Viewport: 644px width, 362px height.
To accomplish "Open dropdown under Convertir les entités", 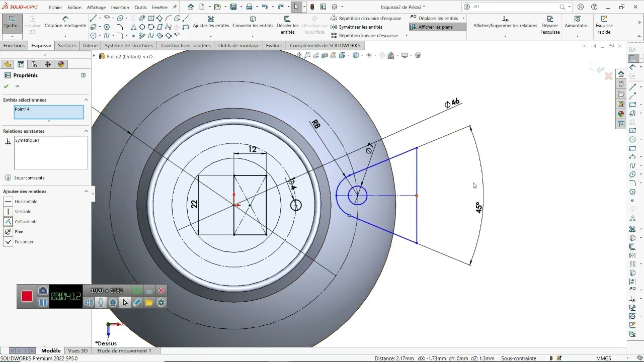I will (253, 37).
